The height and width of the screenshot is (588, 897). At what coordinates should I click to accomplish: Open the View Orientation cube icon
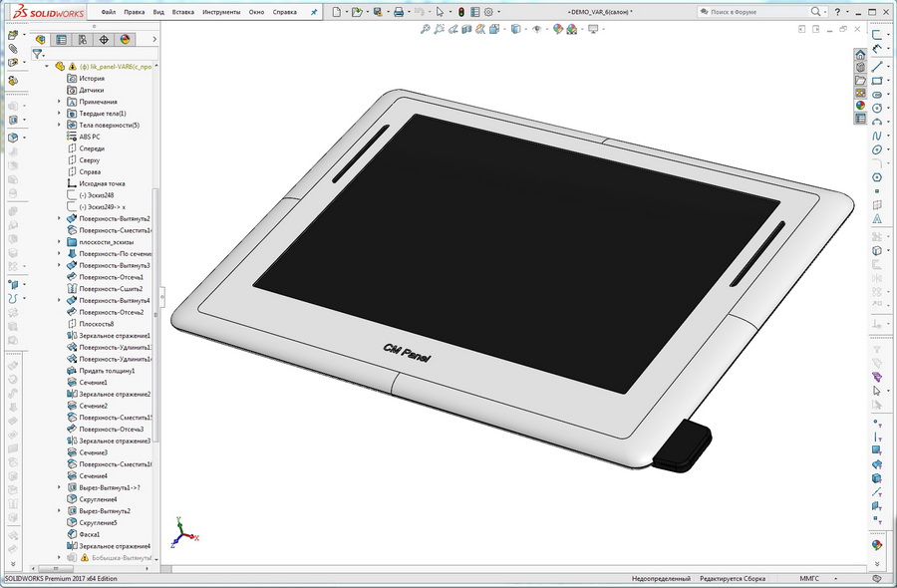click(493, 29)
